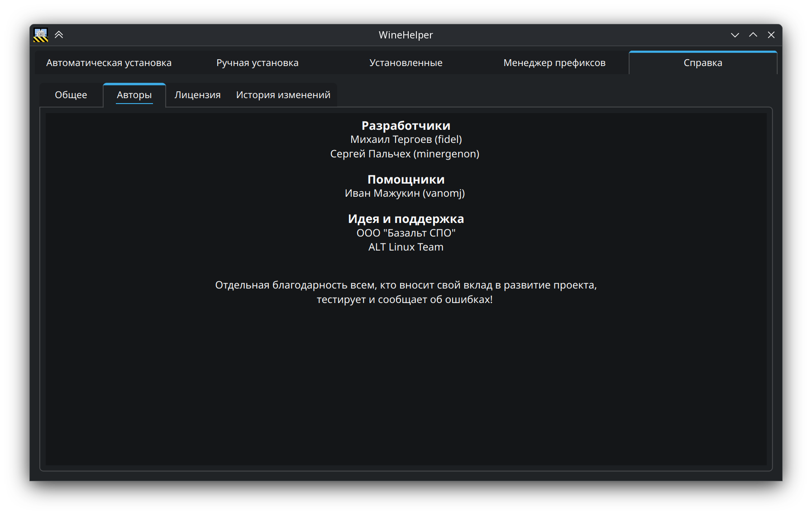Select the Авторы sub-tab
Screen dimensions: 812x516
(134, 95)
